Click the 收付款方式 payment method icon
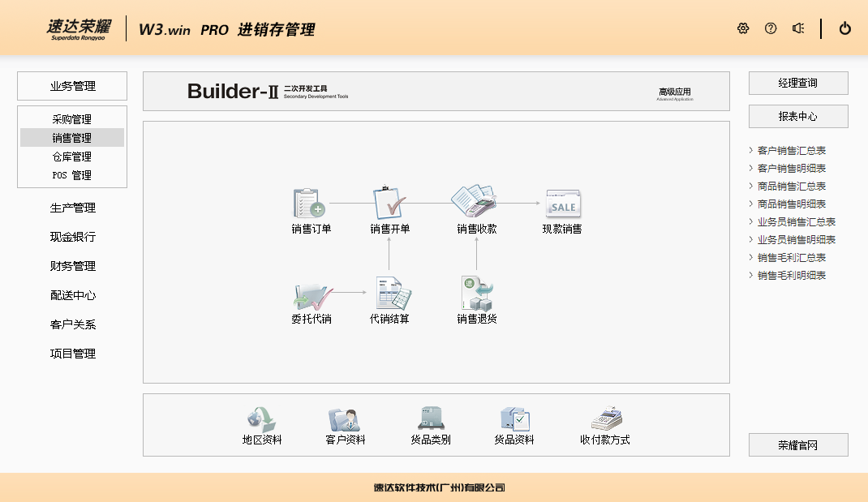 (605, 421)
